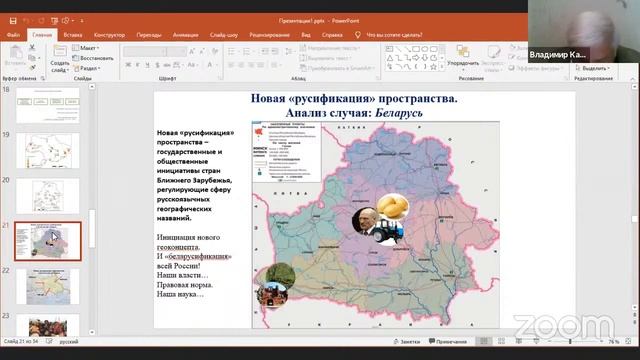This screenshot has height=360, width=640.
Task: Start slideshow from beginning icon in quick access bar
Action: tap(54, 20)
